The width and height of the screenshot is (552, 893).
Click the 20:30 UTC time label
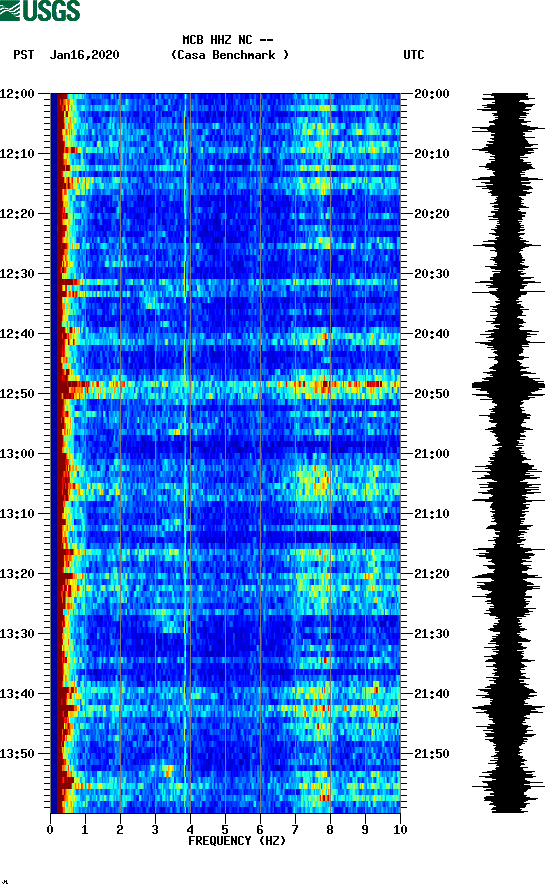(432, 273)
